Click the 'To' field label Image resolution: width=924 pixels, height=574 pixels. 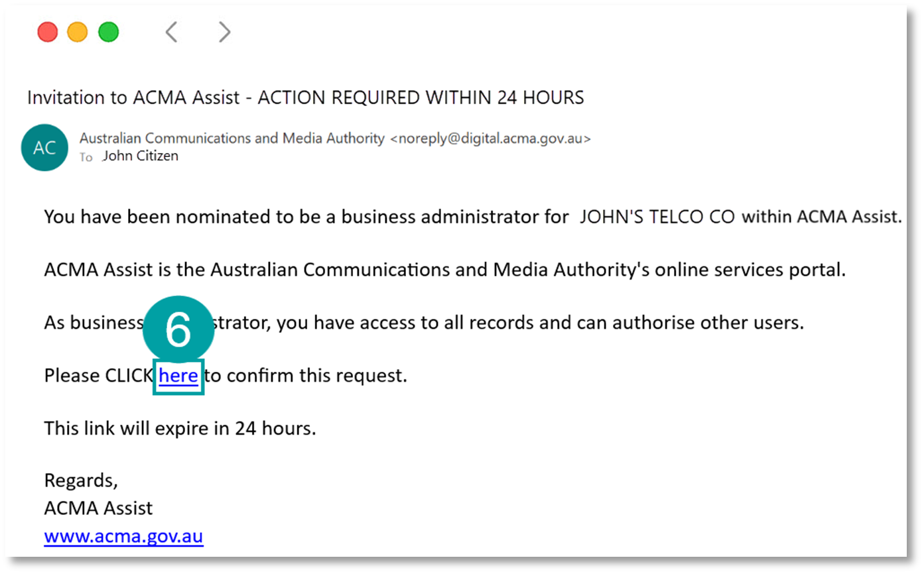click(86, 156)
